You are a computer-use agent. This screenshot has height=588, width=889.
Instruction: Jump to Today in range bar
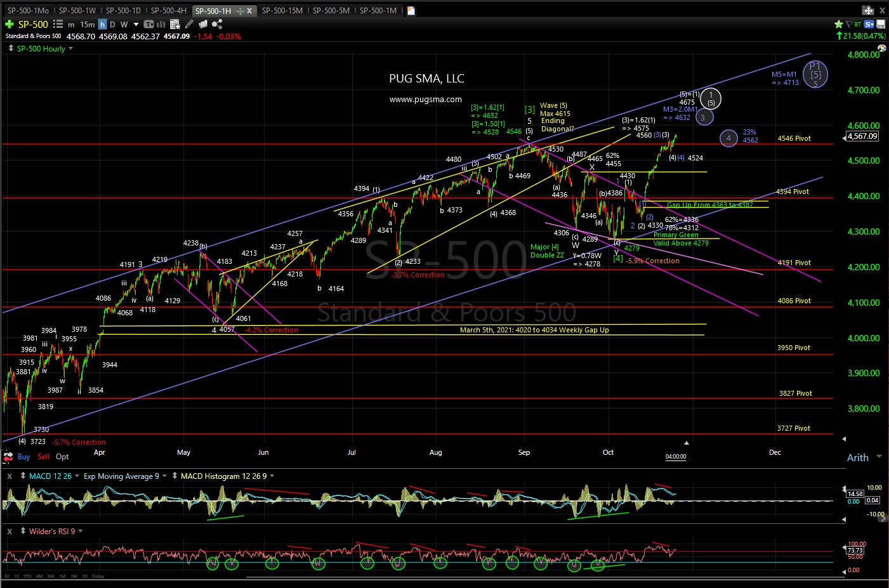(x=98, y=576)
